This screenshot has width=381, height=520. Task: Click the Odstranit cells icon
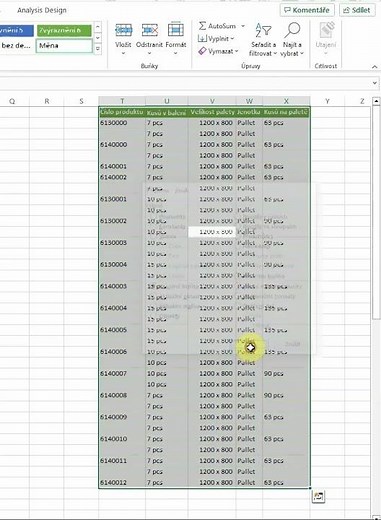coord(149,30)
